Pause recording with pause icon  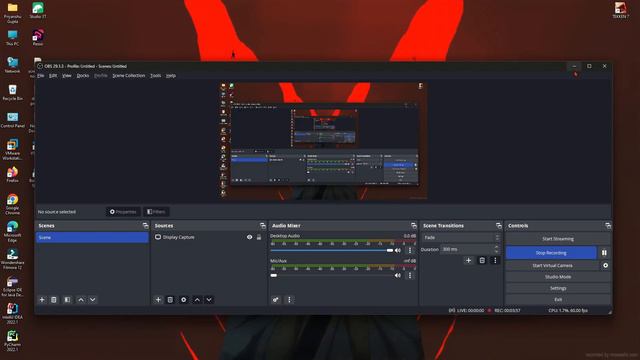(604, 253)
